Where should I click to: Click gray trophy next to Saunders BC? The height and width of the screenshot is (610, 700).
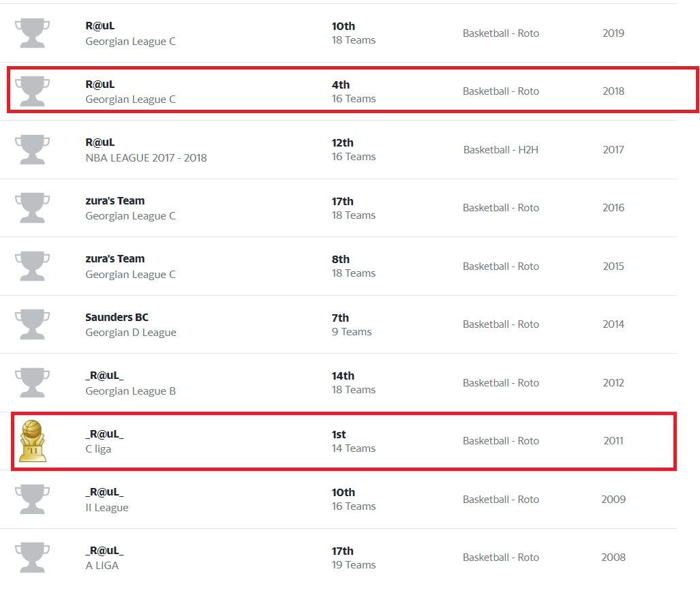pos(32,324)
